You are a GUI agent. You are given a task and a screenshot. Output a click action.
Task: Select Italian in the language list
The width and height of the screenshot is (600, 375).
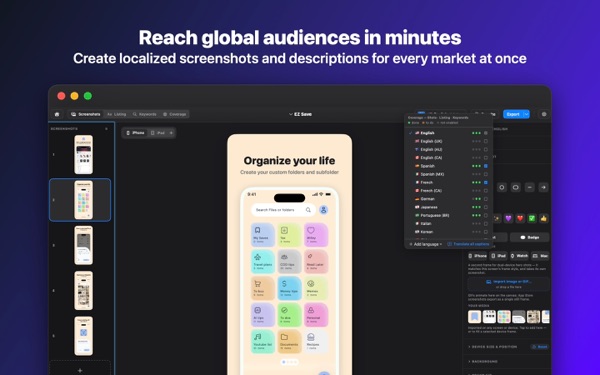pyautogui.click(x=426, y=223)
